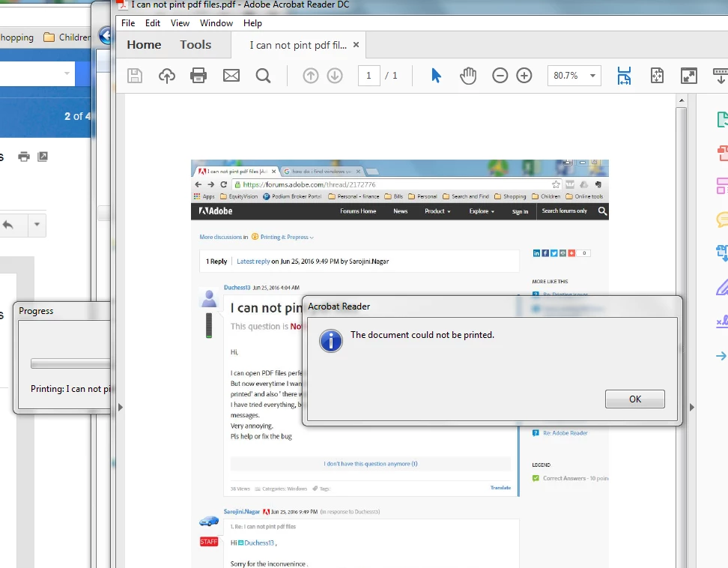The width and height of the screenshot is (728, 568).
Task: Select the 'I can not pint pdf fil...' document tab
Action: point(298,45)
